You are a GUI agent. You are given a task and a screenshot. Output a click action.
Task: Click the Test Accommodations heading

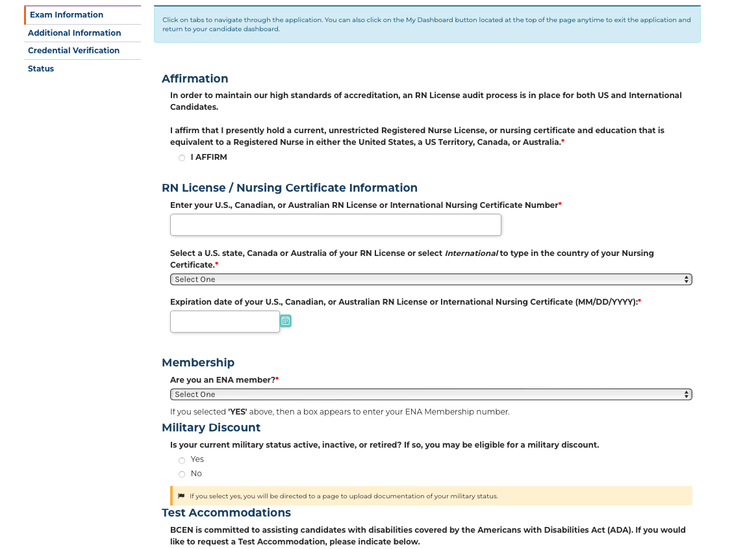point(226,513)
